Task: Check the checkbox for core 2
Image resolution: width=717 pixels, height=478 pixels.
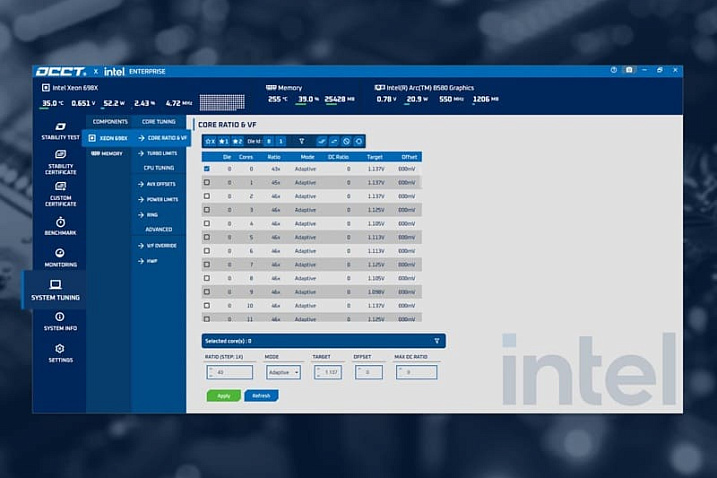Action: (207, 196)
